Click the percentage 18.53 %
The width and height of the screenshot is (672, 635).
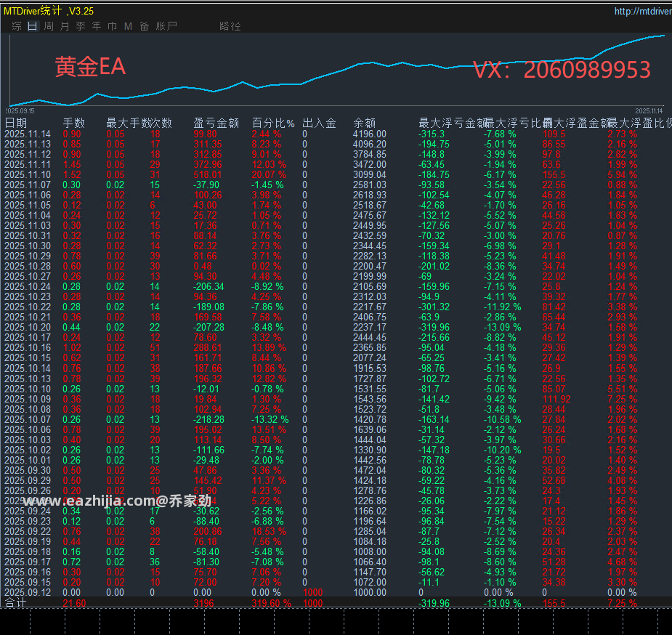click(269, 532)
